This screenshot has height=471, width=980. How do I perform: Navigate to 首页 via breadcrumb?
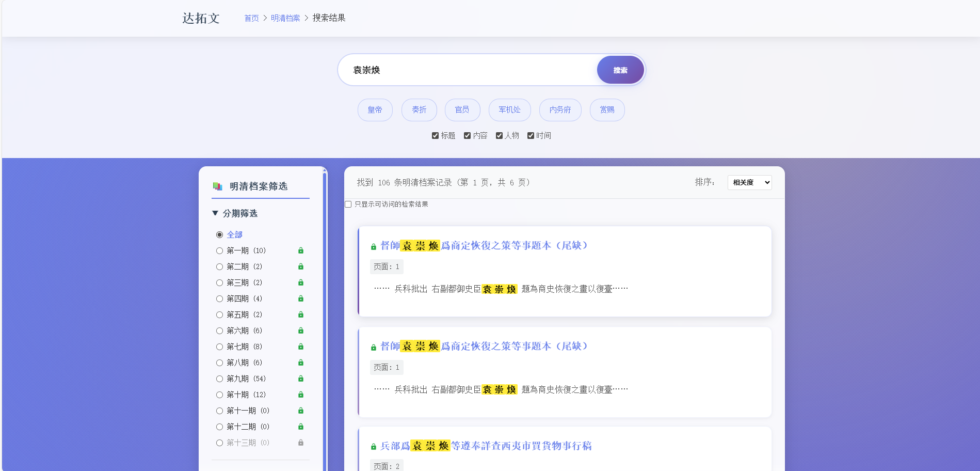[x=251, y=18]
